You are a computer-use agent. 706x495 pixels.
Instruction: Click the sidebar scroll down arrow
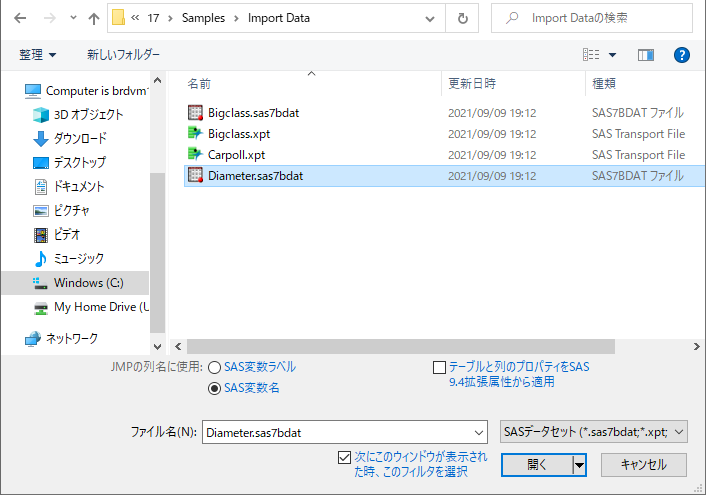[158, 347]
